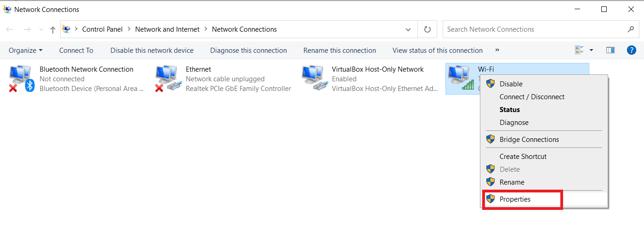Expand the address bar history dropdown
644x248 pixels.
[x=408, y=29]
